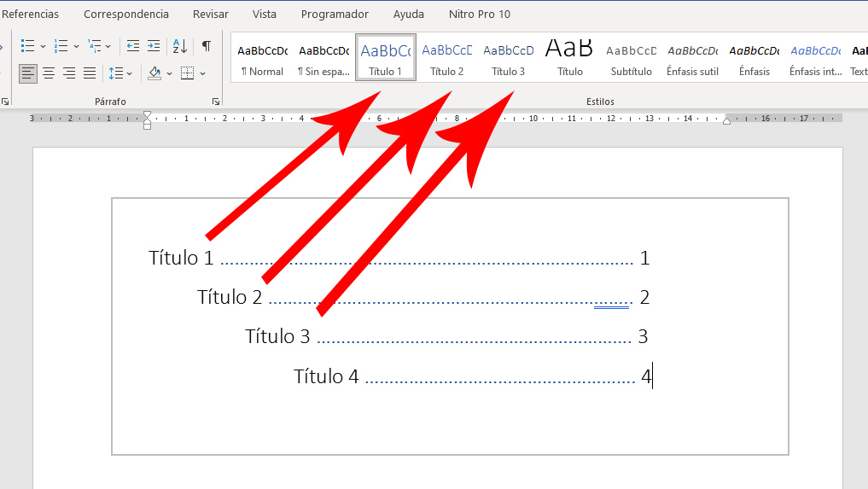
Task: Open the borders dropdown arrow
Action: pos(203,73)
